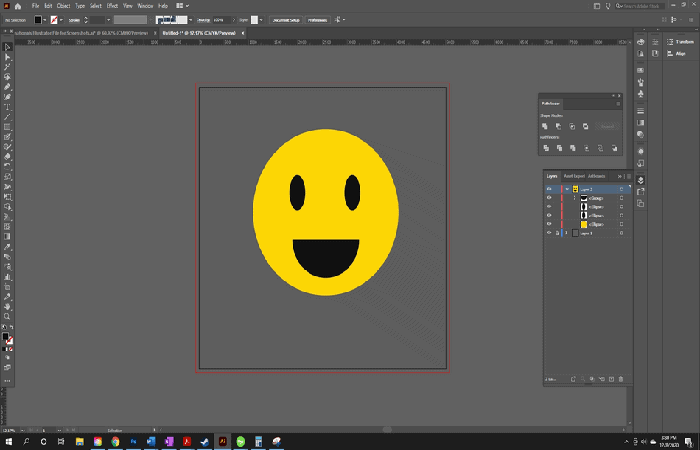
Task: Open graphic Style dropdown arrow
Action: 261,20
